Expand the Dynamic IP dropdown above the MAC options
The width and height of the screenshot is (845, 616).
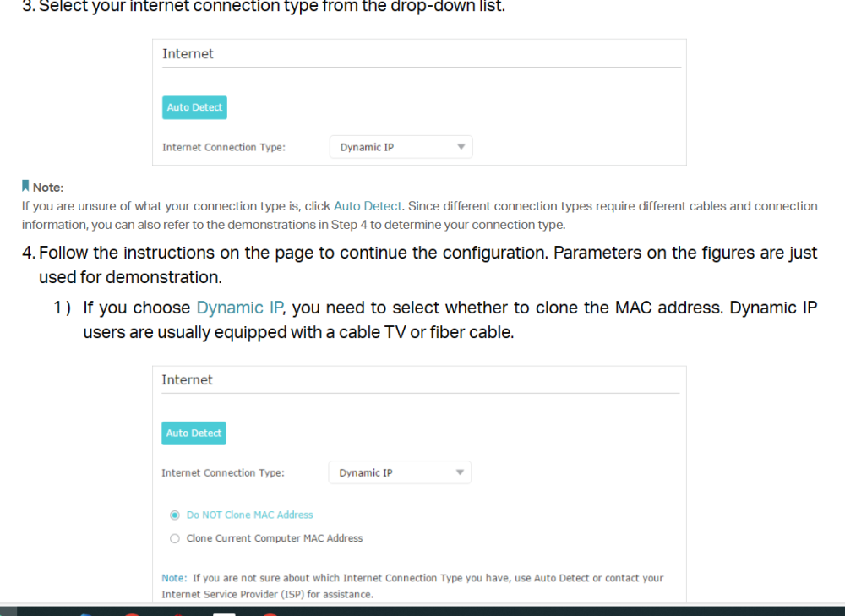[400, 472]
